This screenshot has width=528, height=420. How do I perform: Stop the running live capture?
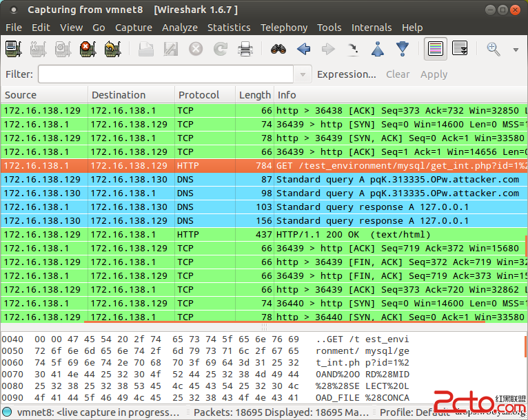(x=88, y=49)
